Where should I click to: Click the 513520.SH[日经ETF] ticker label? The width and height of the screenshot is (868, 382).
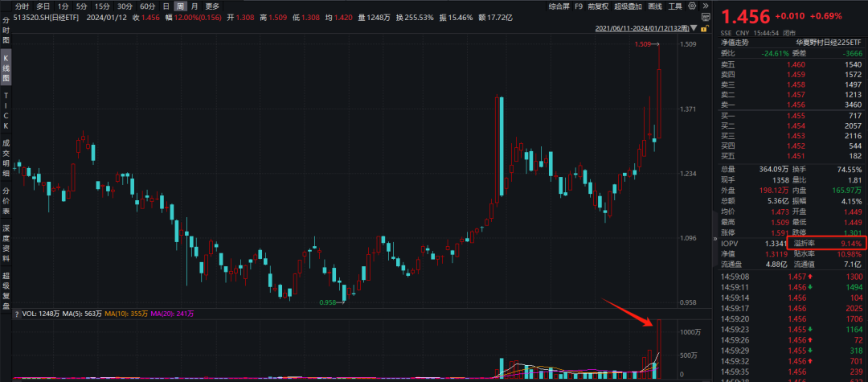click(x=47, y=18)
